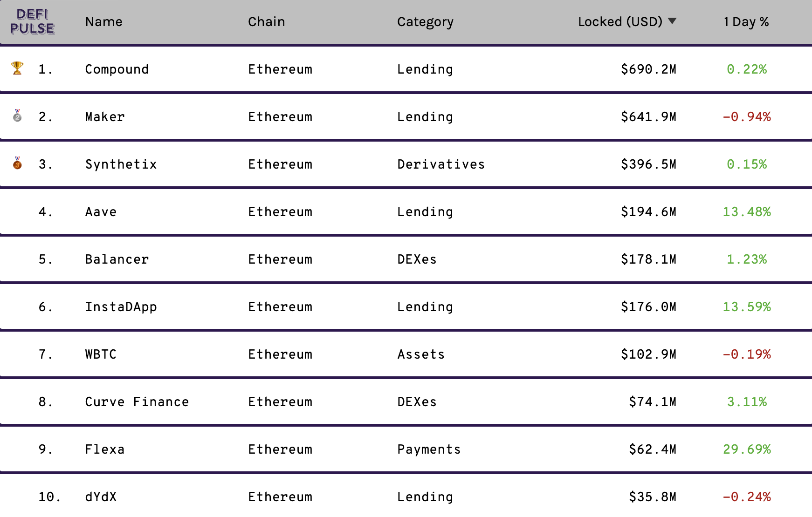Open the Curve Finance project link

click(137, 402)
